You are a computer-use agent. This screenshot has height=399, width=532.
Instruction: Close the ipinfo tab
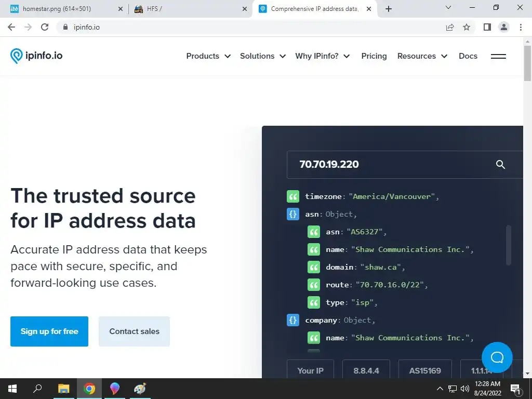click(x=369, y=9)
